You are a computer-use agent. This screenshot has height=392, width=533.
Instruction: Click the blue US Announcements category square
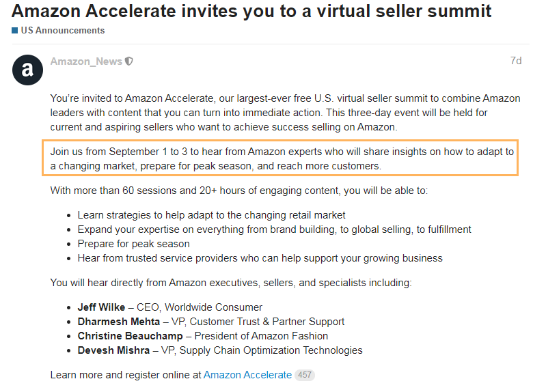(14, 31)
